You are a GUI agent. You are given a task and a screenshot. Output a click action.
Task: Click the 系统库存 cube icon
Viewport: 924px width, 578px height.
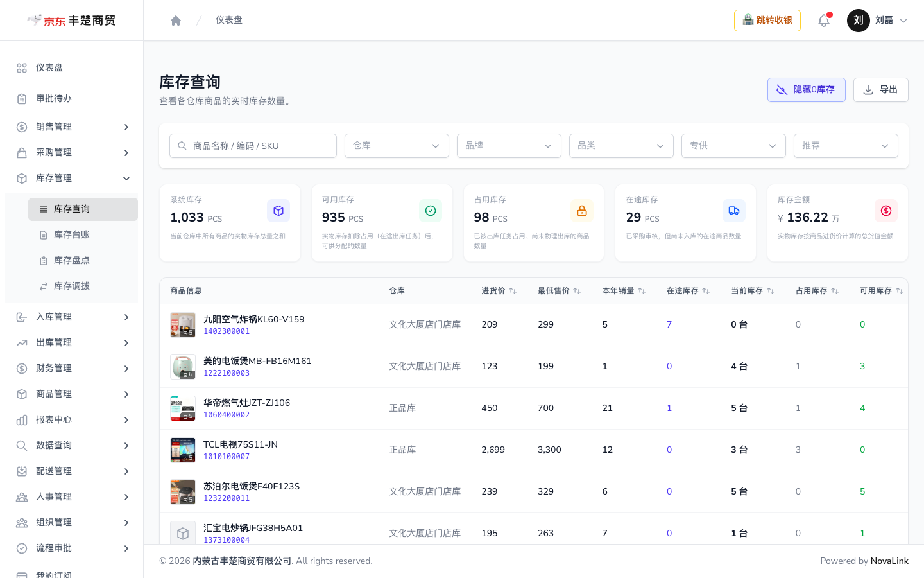click(x=278, y=211)
